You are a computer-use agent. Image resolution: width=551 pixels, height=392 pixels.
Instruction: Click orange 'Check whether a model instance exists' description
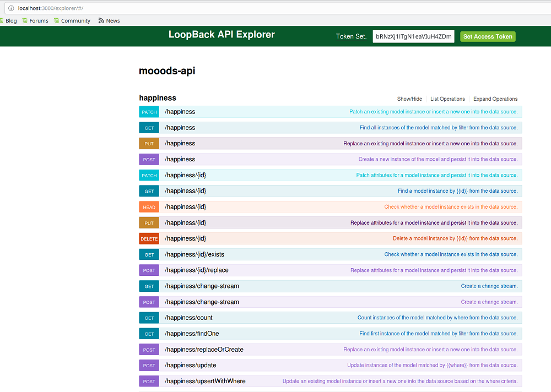tap(451, 206)
